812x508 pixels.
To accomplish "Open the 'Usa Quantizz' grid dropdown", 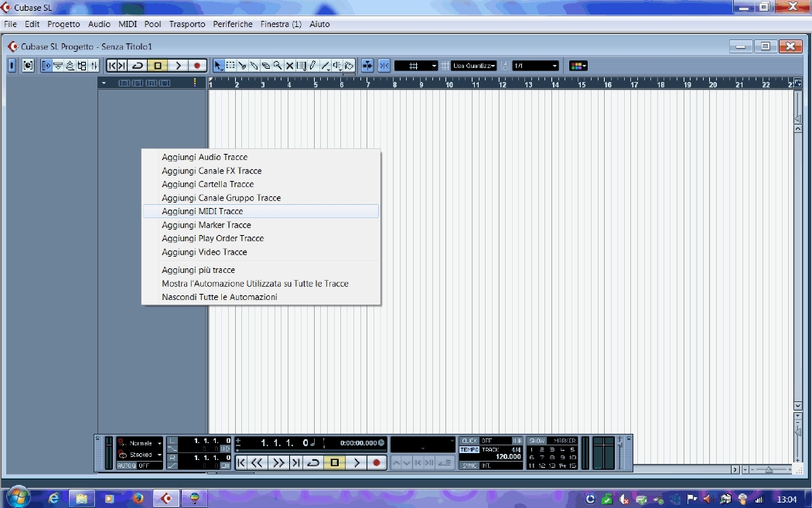I will (474, 66).
